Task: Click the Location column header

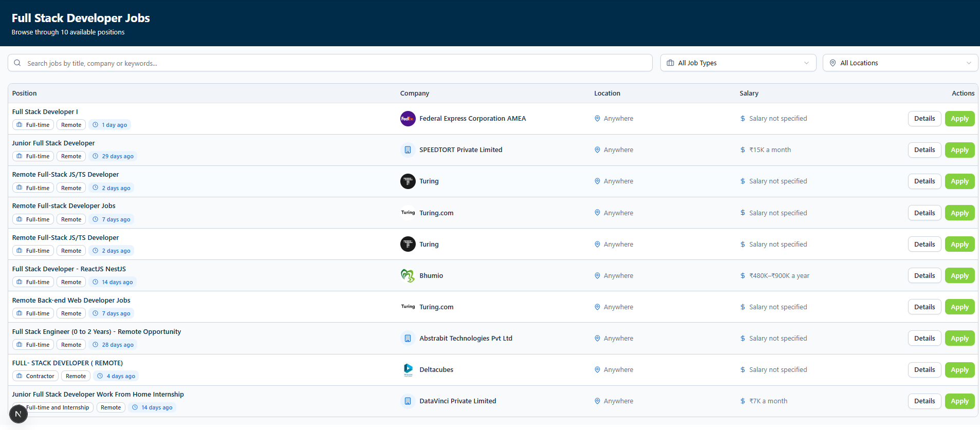Action: coord(607,94)
